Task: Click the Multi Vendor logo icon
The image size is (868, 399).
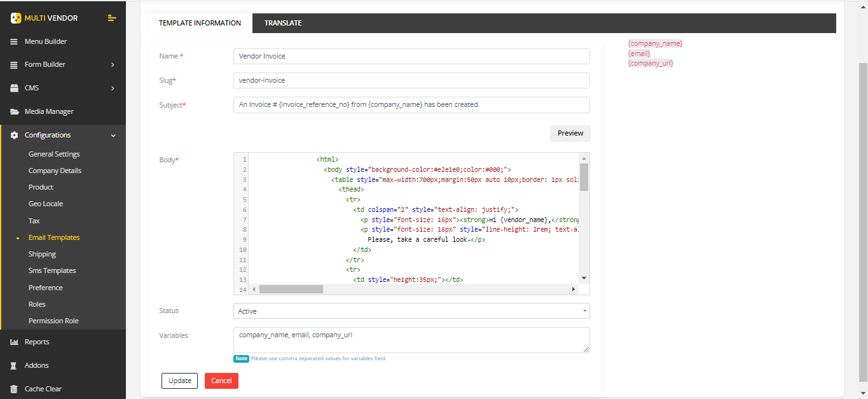Action: pos(16,18)
